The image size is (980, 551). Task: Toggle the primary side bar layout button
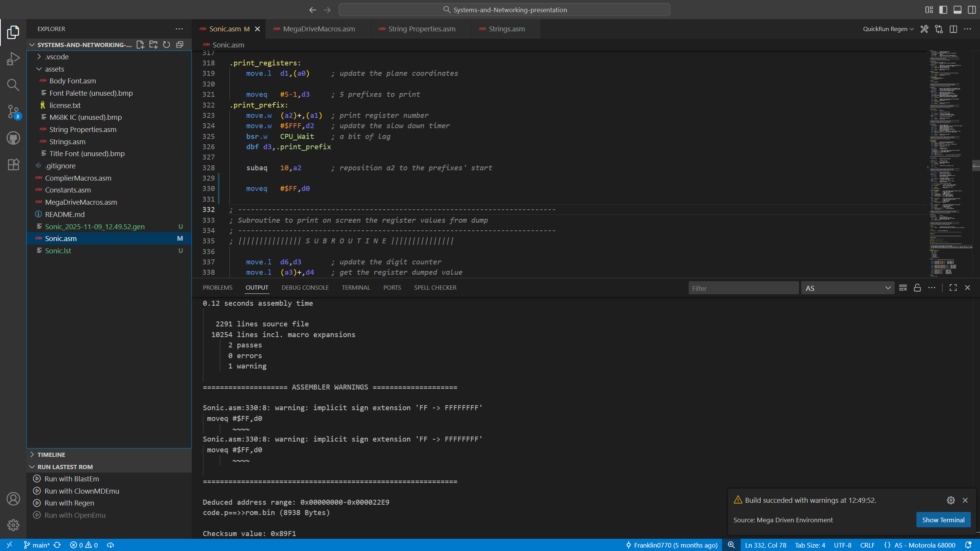click(943, 10)
